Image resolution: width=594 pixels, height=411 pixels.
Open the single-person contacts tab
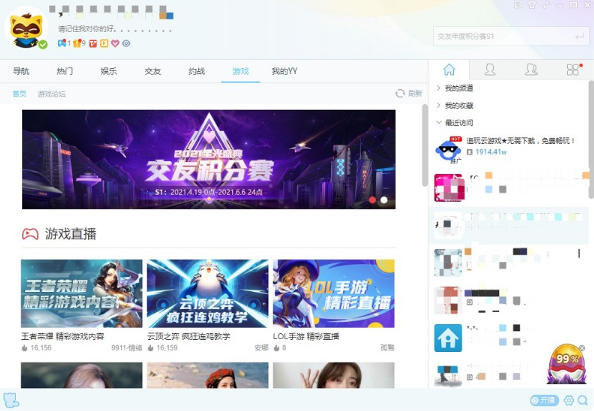(490, 70)
